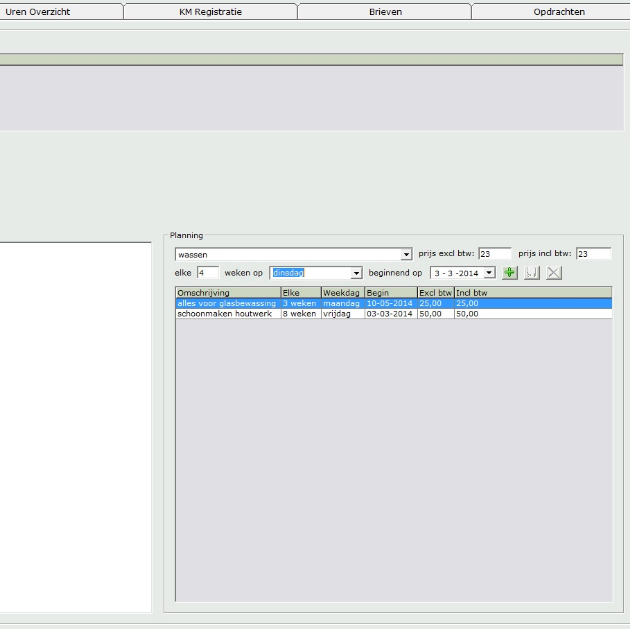Screen dimensions: 630x629
Task: Click the 'prijs excl btw' input field
Action: (x=494, y=254)
